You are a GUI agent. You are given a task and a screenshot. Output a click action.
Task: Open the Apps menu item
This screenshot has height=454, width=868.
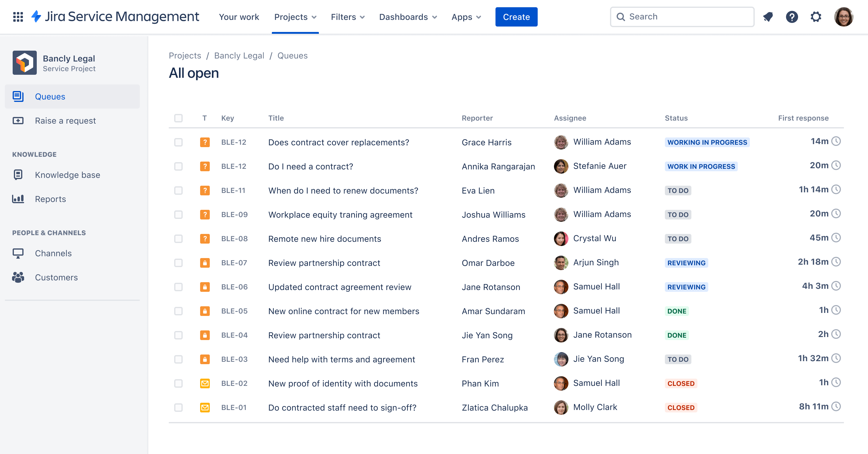[466, 17]
